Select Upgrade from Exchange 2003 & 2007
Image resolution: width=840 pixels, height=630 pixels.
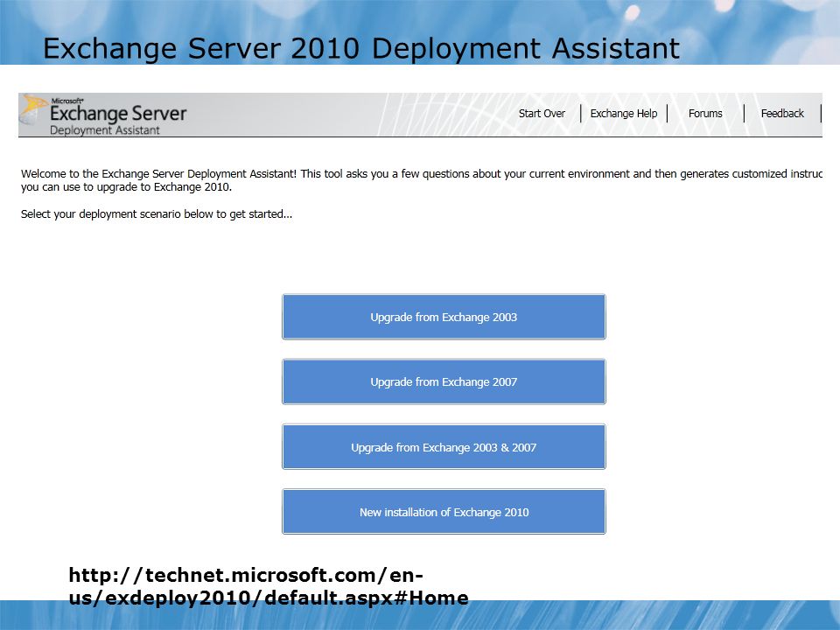444,447
